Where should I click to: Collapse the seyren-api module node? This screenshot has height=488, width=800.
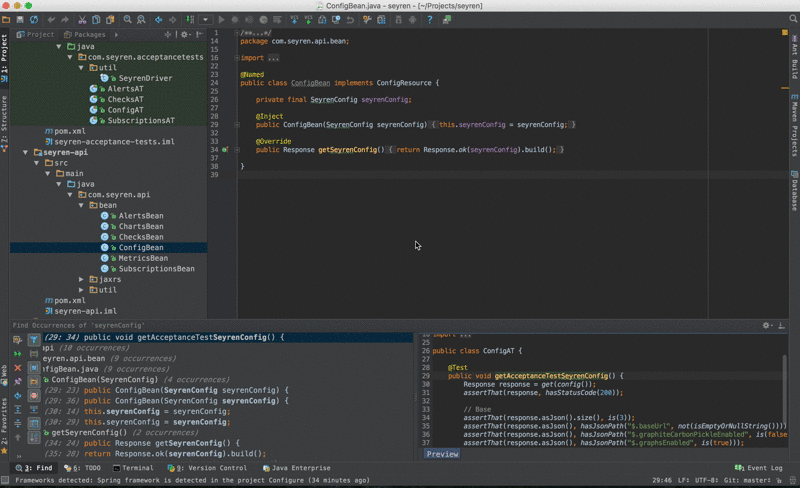click(x=25, y=153)
